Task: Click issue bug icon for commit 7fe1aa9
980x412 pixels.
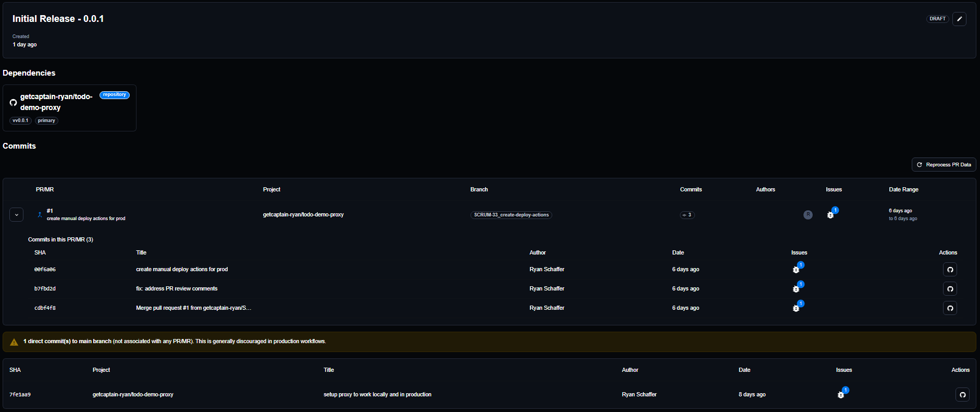Action: pyautogui.click(x=840, y=395)
